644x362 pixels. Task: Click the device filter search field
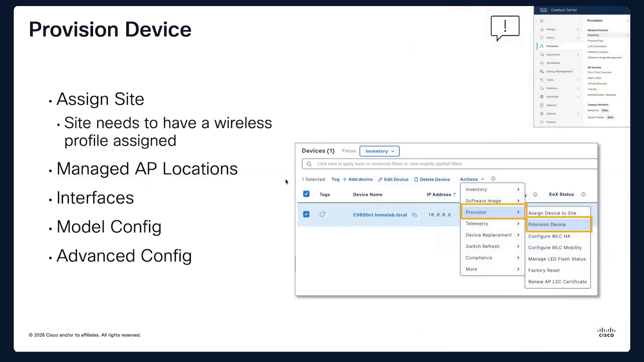pyautogui.click(x=449, y=164)
